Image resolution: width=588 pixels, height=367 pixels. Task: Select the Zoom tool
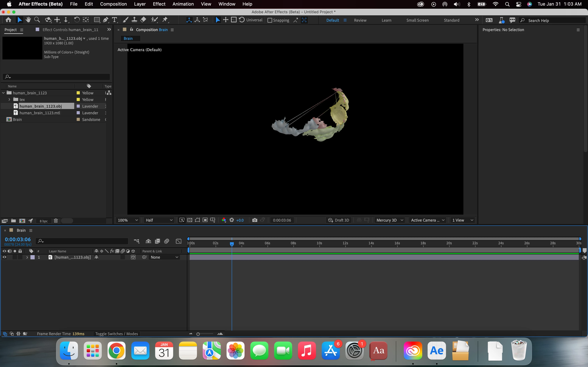coord(37,20)
